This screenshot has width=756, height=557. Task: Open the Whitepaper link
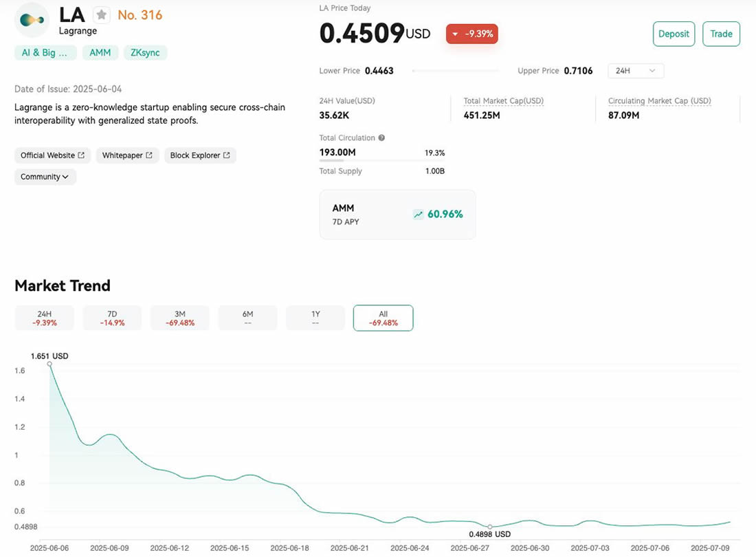tap(127, 155)
